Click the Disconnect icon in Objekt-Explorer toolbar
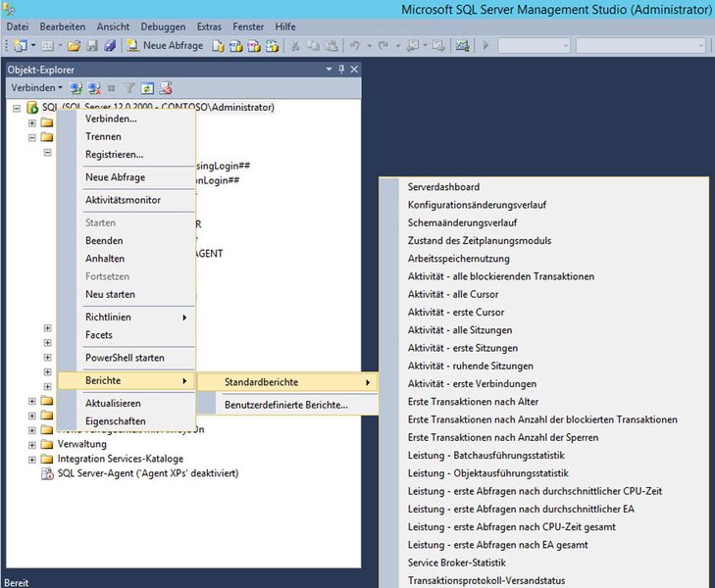This screenshot has height=588, width=715. click(x=94, y=88)
